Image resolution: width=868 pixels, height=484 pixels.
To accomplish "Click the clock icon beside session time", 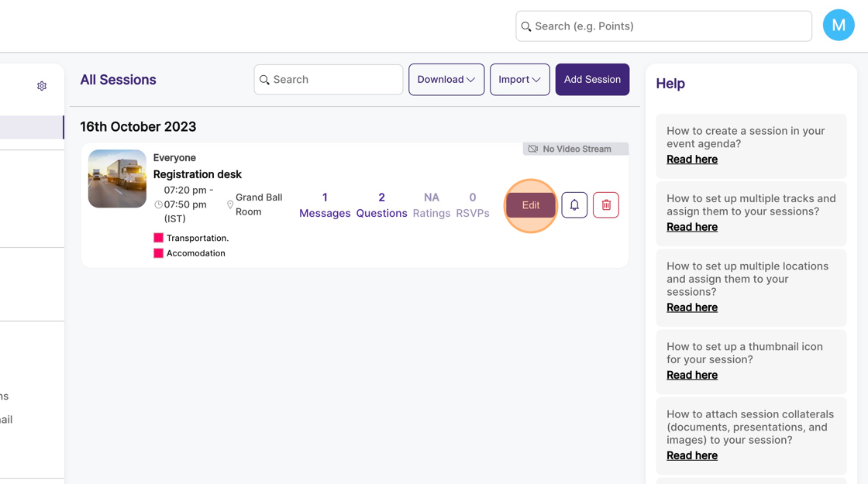I will pos(158,205).
